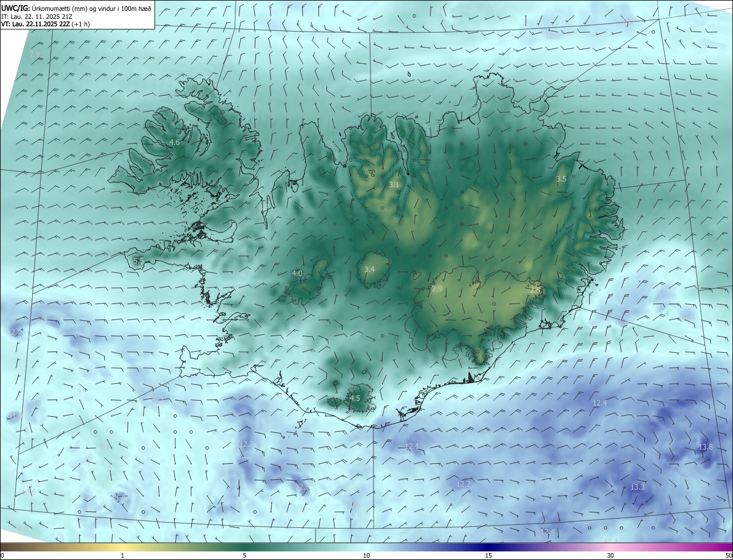The width and height of the screenshot is (733, 560).
Task: Click the 1 tick on the color scale
Action: 123,555
